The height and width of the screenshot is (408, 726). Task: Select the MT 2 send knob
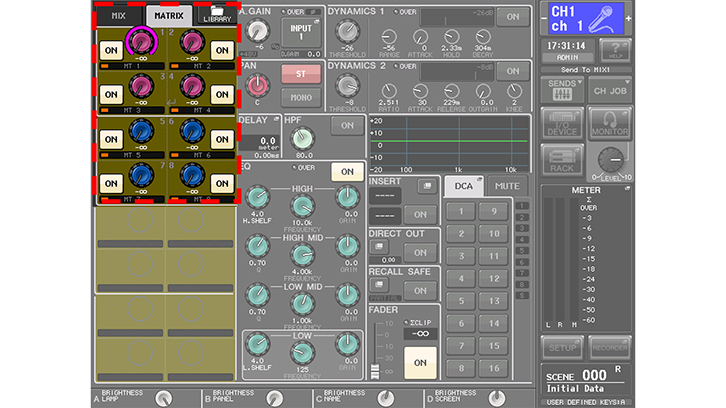192,42
